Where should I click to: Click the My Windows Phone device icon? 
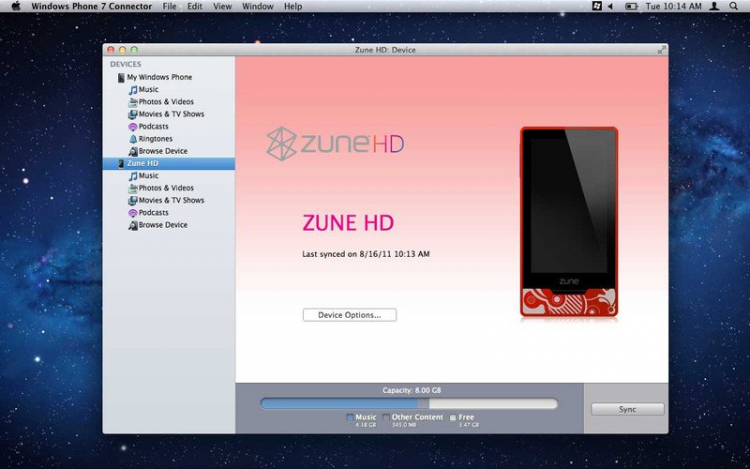pos(121,77)
